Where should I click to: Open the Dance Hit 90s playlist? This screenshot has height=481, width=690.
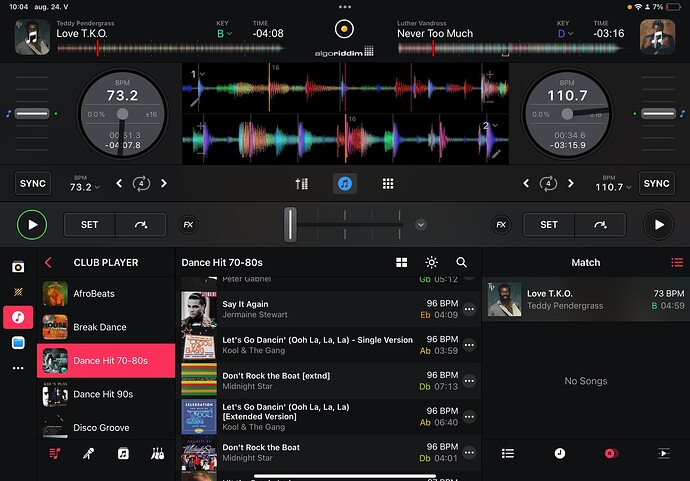click(106, 394)
